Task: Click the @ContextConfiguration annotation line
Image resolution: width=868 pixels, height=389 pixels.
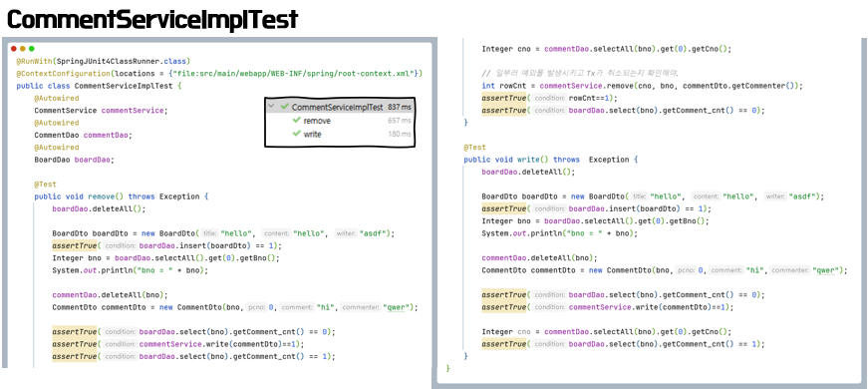Action: click(x=220, y=73)
